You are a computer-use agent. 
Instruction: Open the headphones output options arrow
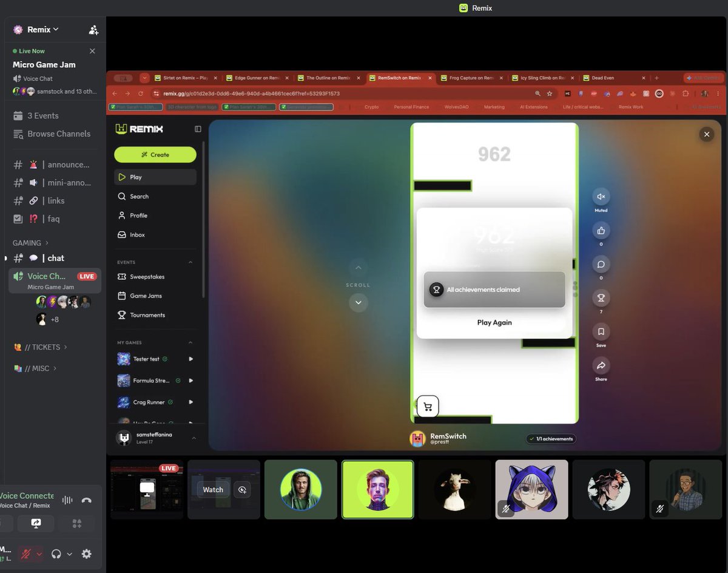[x=69, y=554]
